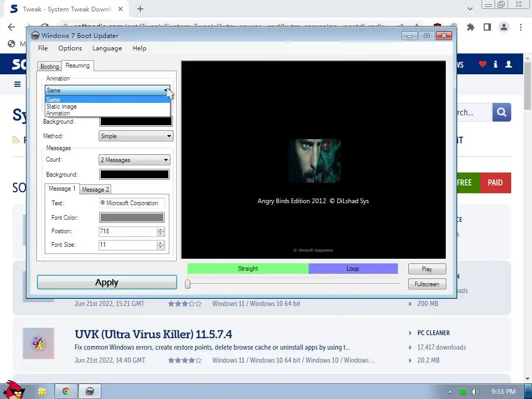Toggle the browser side panel icon
This screenshot has height=399, width=532.
tap(487, 27)
